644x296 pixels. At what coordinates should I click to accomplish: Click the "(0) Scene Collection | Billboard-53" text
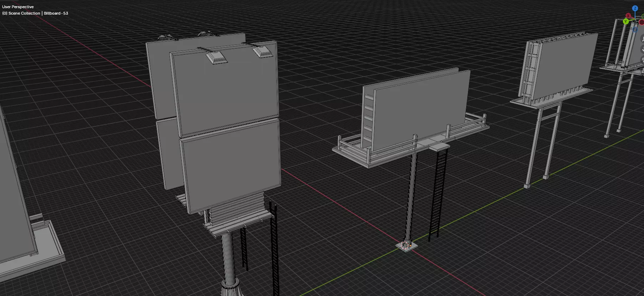tap(35, 13)
